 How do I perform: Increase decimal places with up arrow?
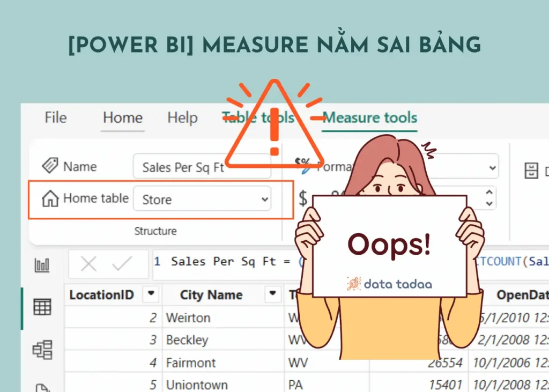(x=489, y=193)
